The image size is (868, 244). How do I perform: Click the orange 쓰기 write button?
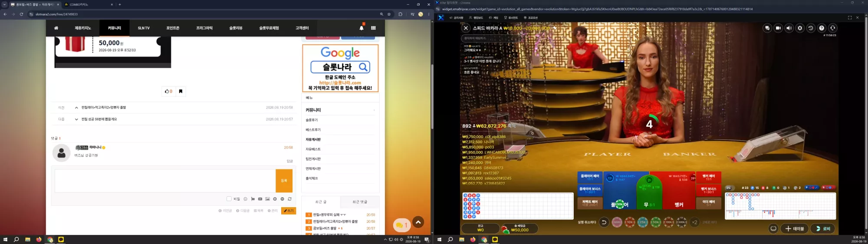point(289,211)
